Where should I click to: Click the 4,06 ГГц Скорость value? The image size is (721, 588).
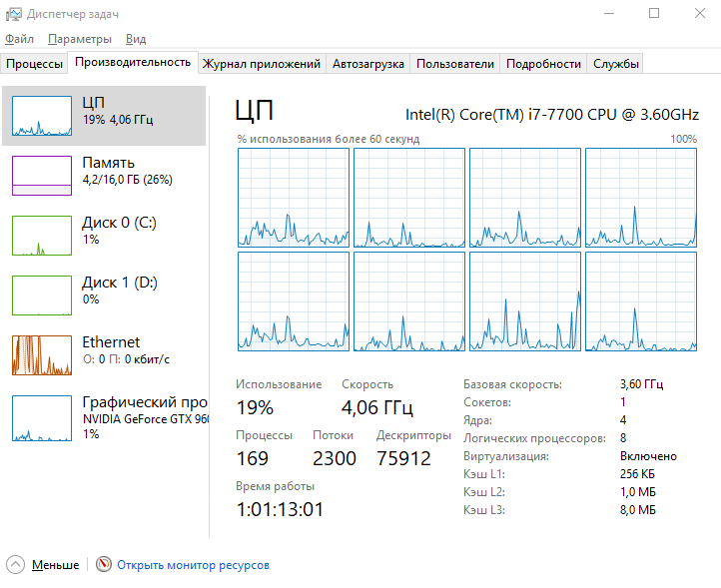point(377,407)
